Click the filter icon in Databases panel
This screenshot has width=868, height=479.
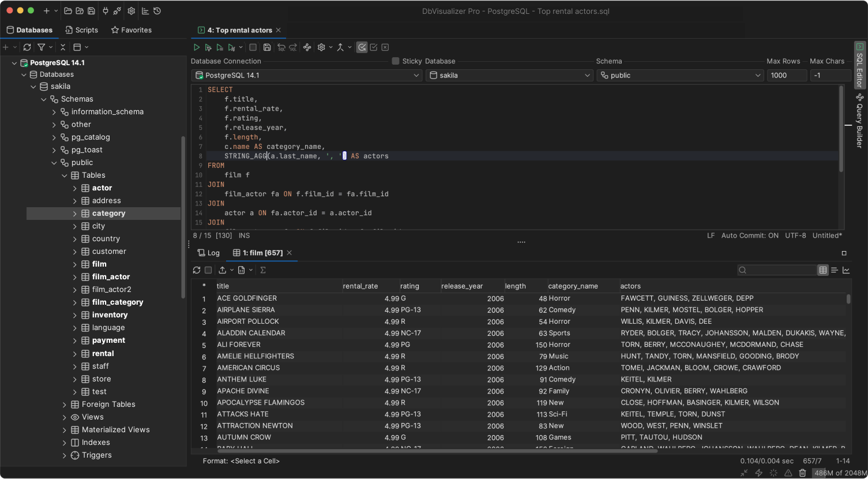42,47
